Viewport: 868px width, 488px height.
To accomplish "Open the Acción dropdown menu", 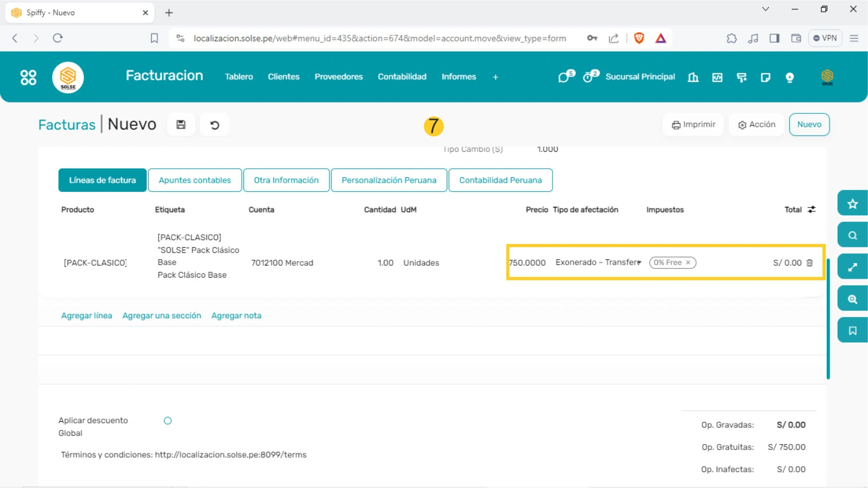I will (x=756, y=125).
